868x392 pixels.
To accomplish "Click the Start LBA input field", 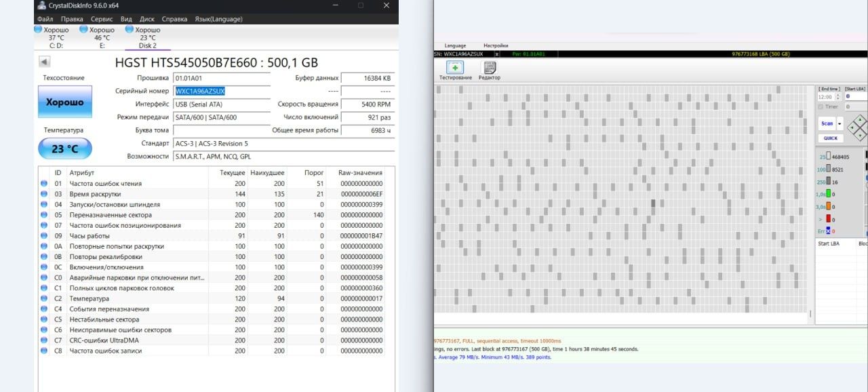I will [856, 96].
